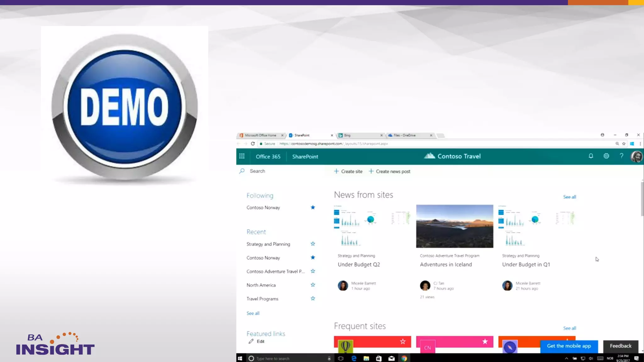Click the help question mark icon
This screenshot has width=644, height=362.
(621, 156)
